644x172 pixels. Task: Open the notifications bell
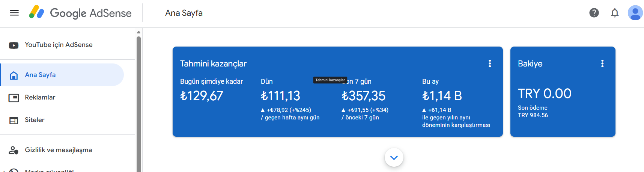615,13
